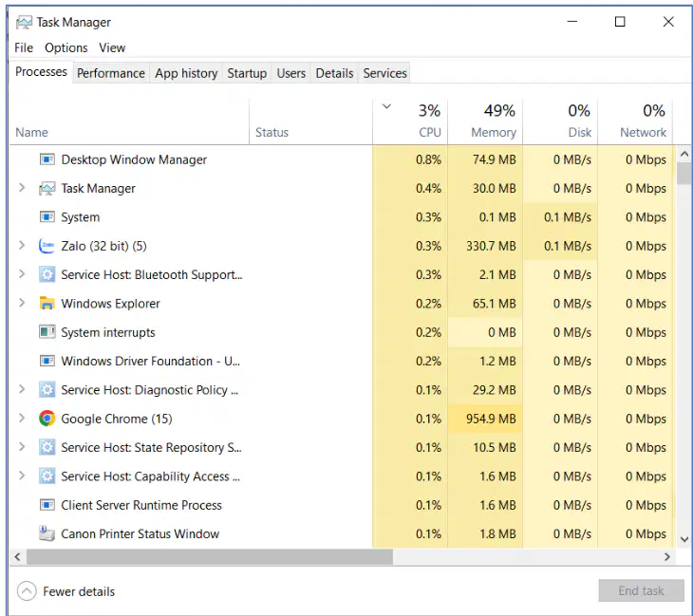Click the horizontal scrollbar left arrow
Screen dimensions: 693x616
17,557
